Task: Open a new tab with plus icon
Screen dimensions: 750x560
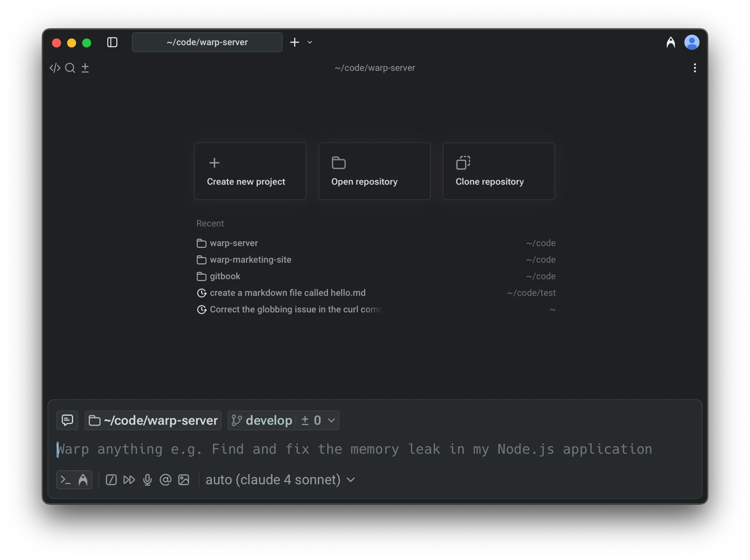Action: [x=295, y=42]
